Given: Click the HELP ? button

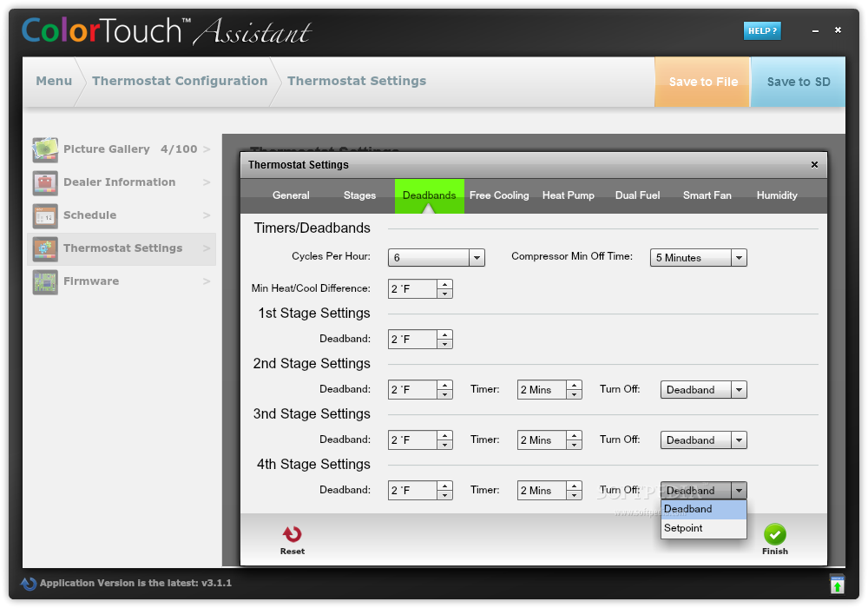Looking at the screenshot, I should [762, 31].
